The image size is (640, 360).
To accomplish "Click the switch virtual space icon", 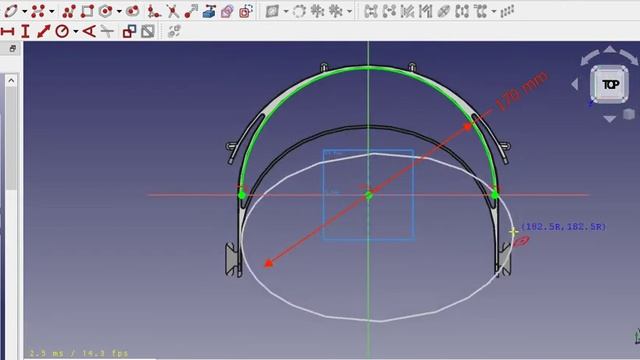I will 174,31.
